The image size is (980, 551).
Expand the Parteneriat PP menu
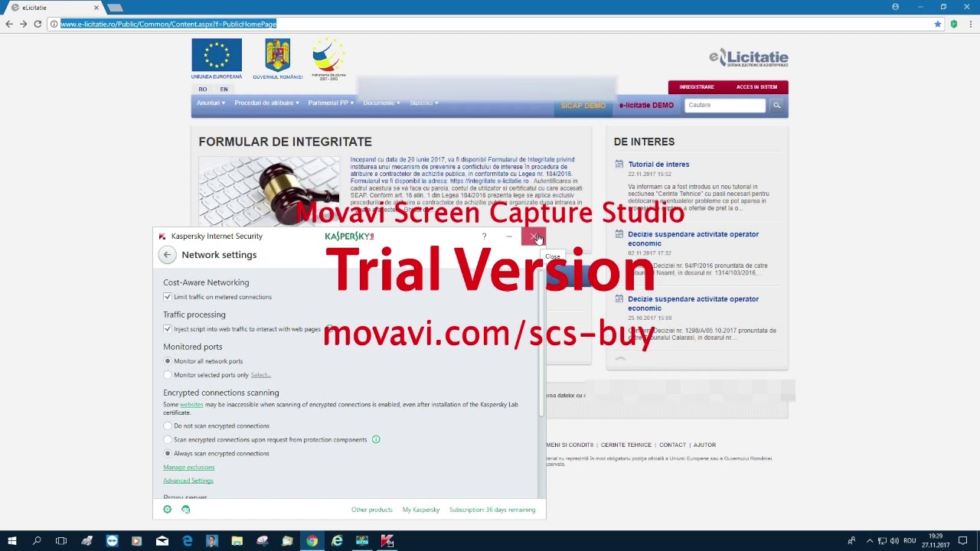[x=331, y=103]
